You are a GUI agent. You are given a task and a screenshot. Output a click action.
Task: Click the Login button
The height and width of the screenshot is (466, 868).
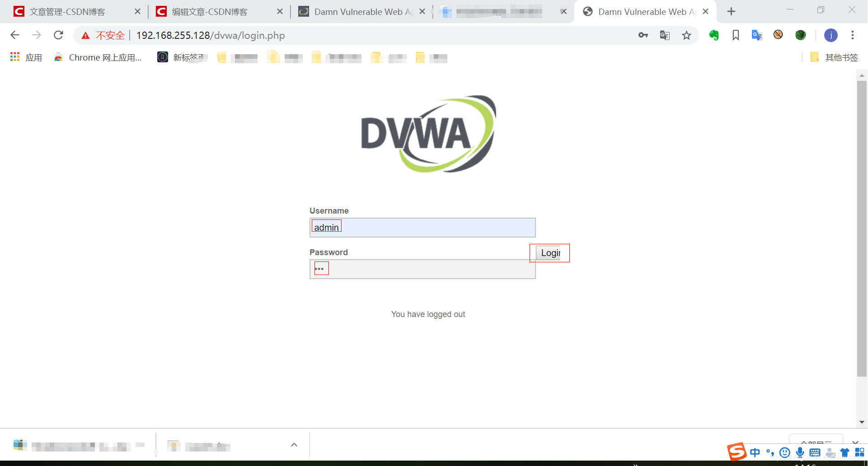pyautogui.click(x=549, y=253)
